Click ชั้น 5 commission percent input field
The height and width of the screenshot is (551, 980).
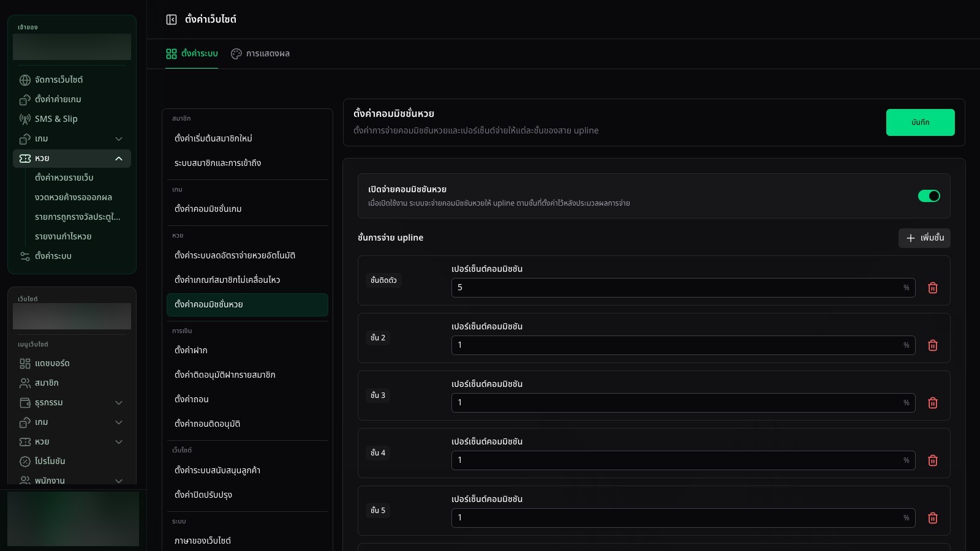click(683, 518)
